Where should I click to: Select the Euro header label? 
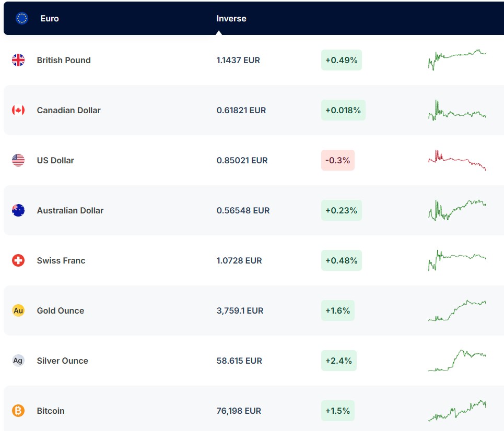click(x=50, y=18)
